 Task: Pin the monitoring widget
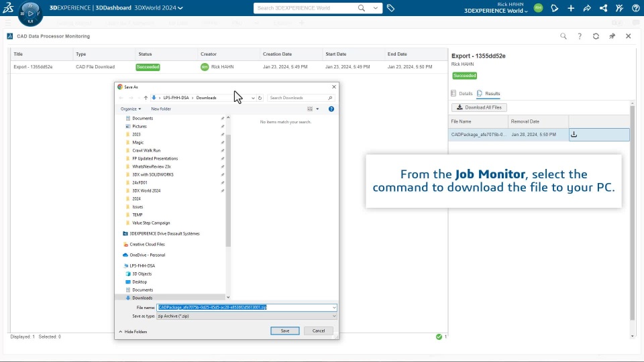point(612,36)
